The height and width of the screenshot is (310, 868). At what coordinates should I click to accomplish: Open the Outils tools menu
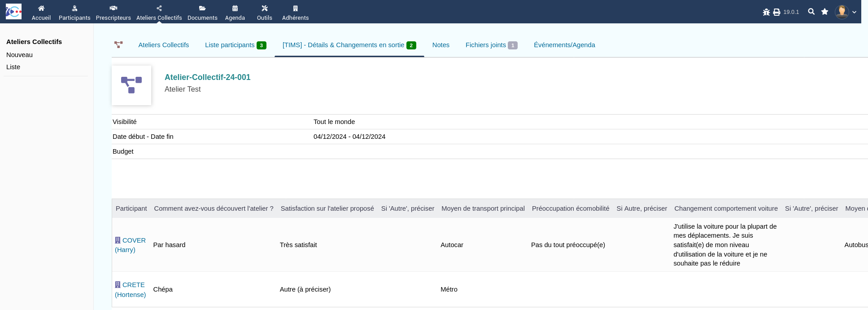tap(264, 12)
